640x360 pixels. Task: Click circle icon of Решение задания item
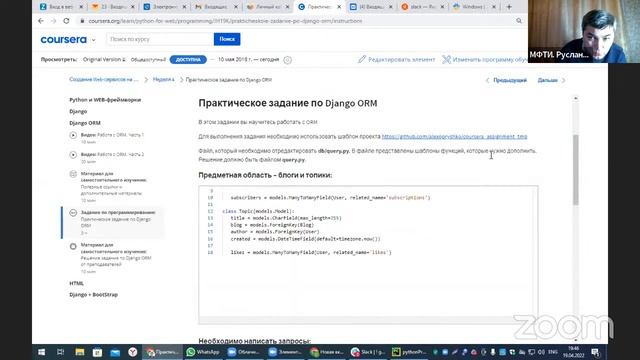point(73,247)
